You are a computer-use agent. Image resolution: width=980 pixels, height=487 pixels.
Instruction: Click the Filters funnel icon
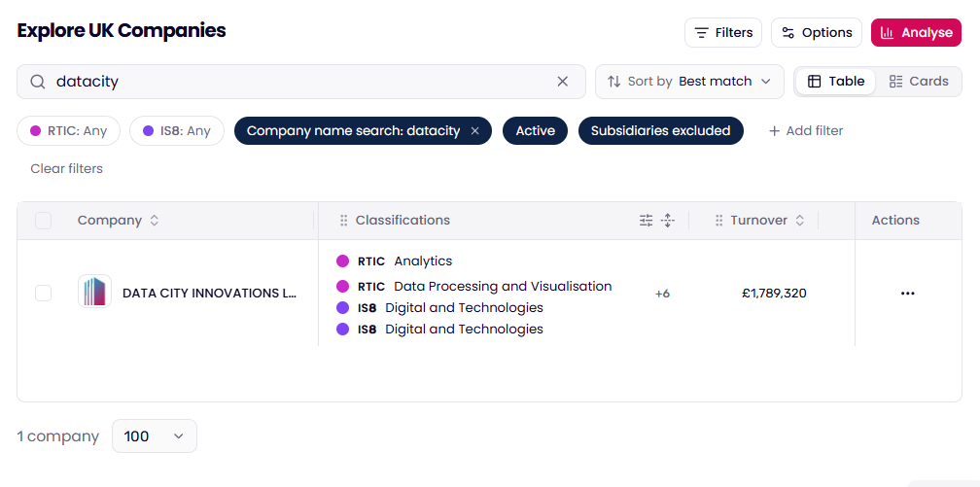click(x=703, y=32)
